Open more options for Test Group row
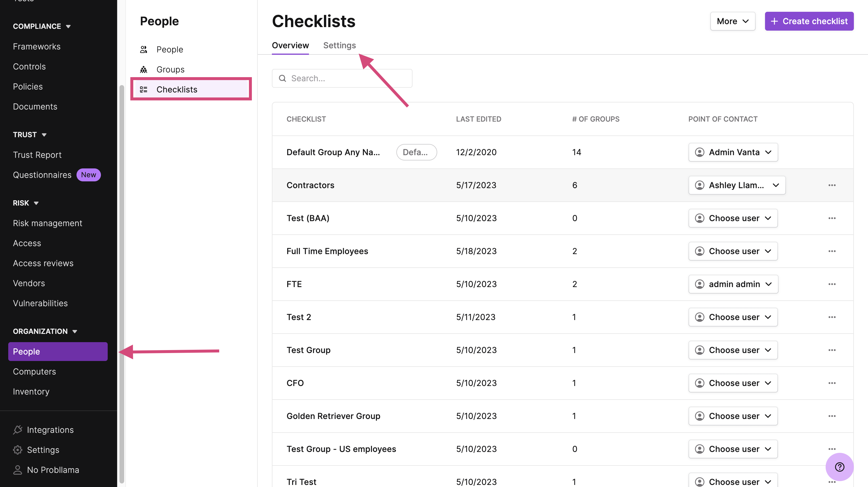The image size is (868, 487). click(832, 350)
